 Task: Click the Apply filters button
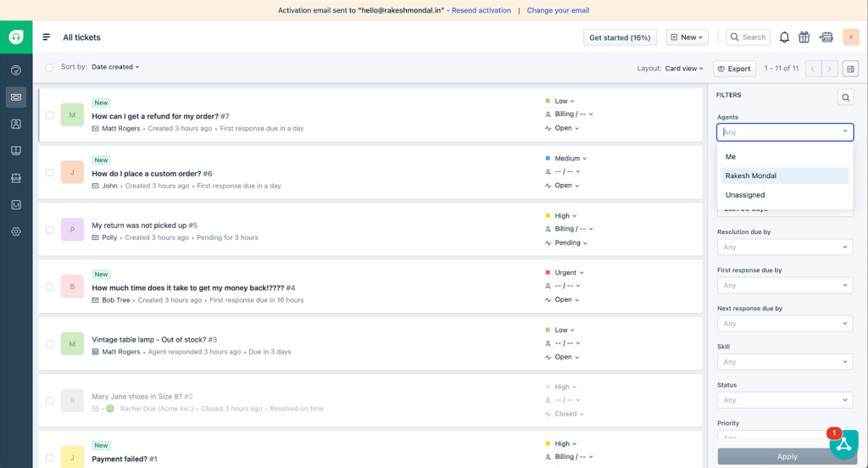click(x=787, y=456)
